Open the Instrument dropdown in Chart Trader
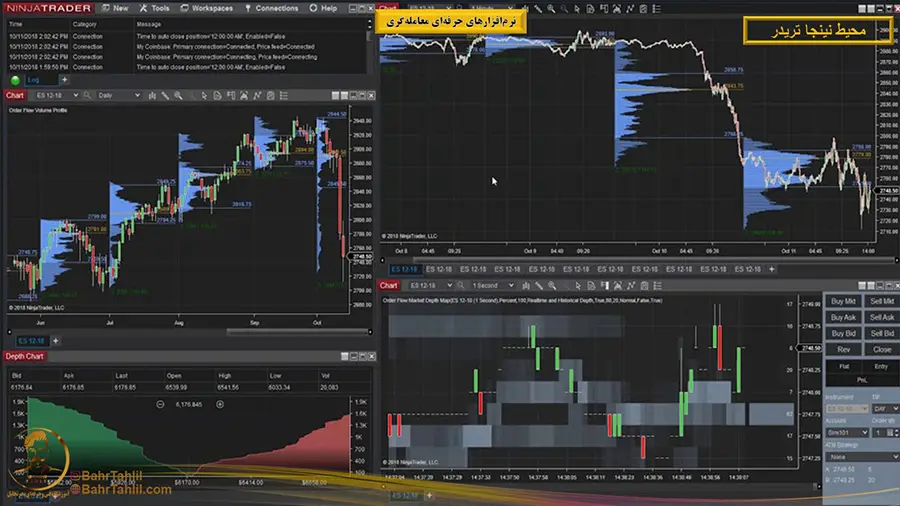The width and height of the screenshot is (900, 506). (x=847, y=409)
